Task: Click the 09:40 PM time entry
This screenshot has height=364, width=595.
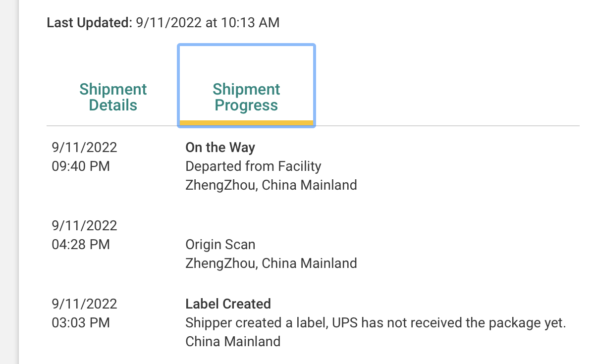Action: (x=81, y=166)
